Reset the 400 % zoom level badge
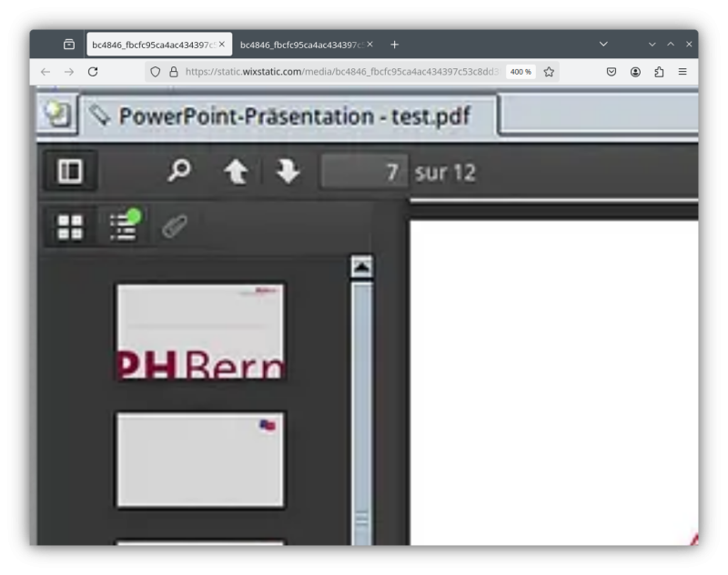 point(521,72)
